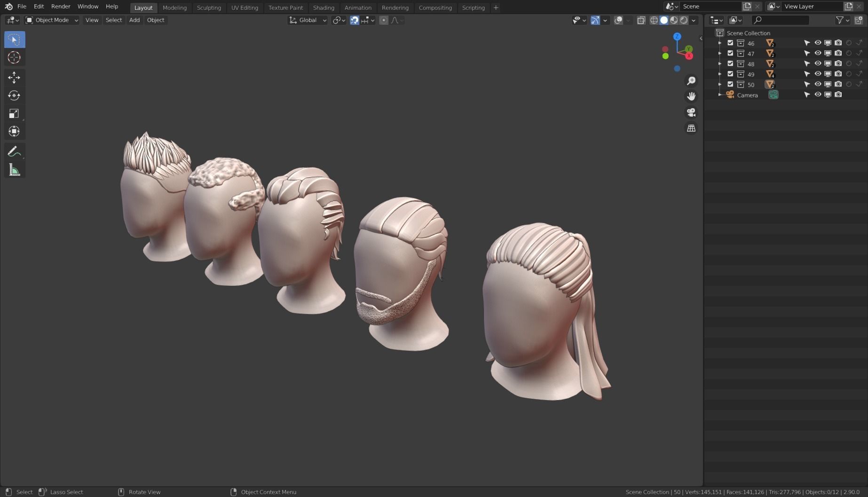The height and width of the screenshot is (497, 868).
Task: Hide collection 46 in viewport
Action: [818, 43]
